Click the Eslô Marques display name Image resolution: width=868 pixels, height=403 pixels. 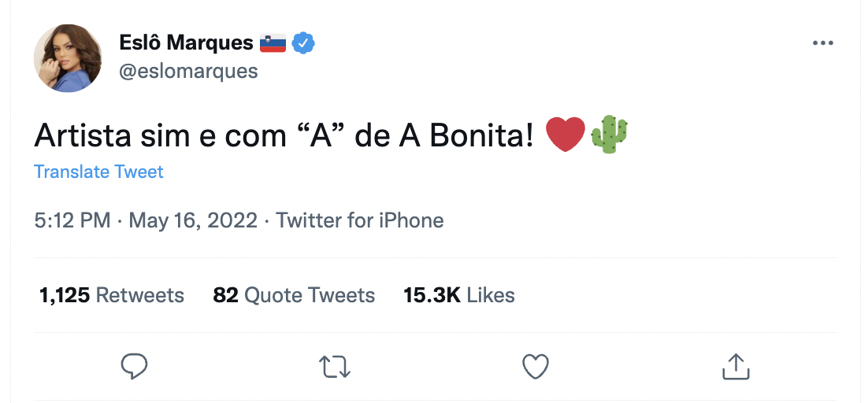click(x=186, y=43)
